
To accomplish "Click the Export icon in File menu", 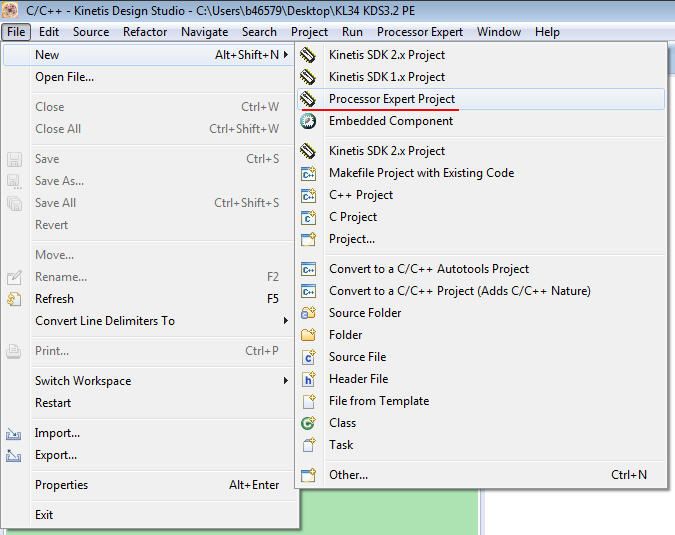I will [x=14, y=455].
